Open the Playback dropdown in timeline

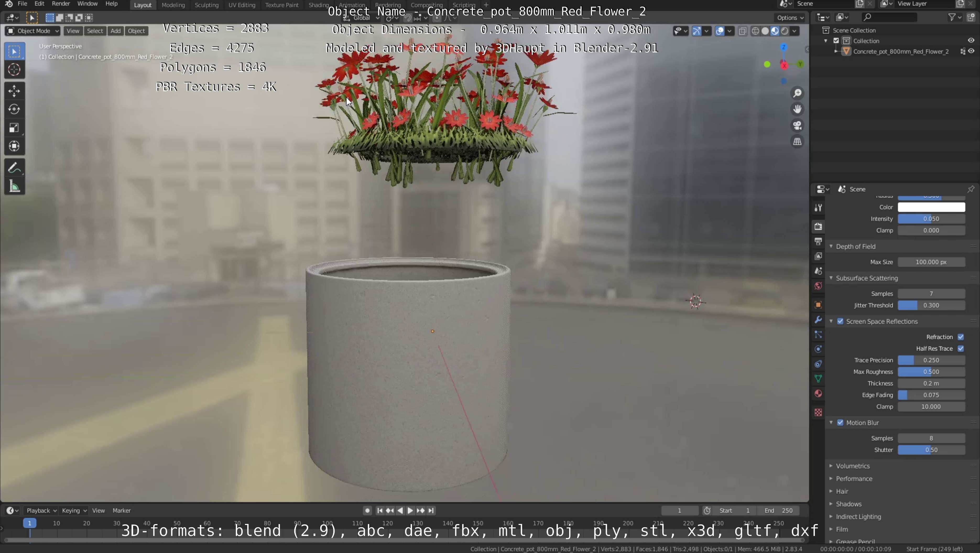coord(41,511)
